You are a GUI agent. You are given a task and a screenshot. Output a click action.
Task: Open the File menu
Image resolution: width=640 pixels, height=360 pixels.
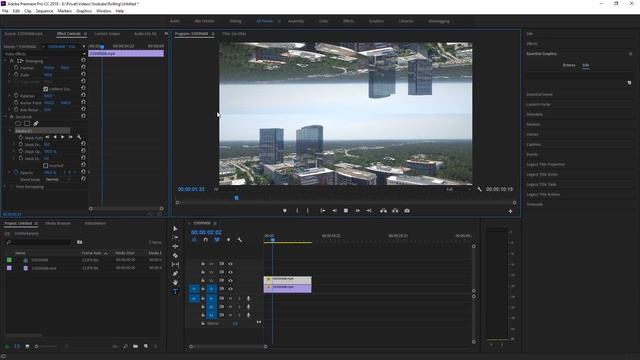click(5, 11)
